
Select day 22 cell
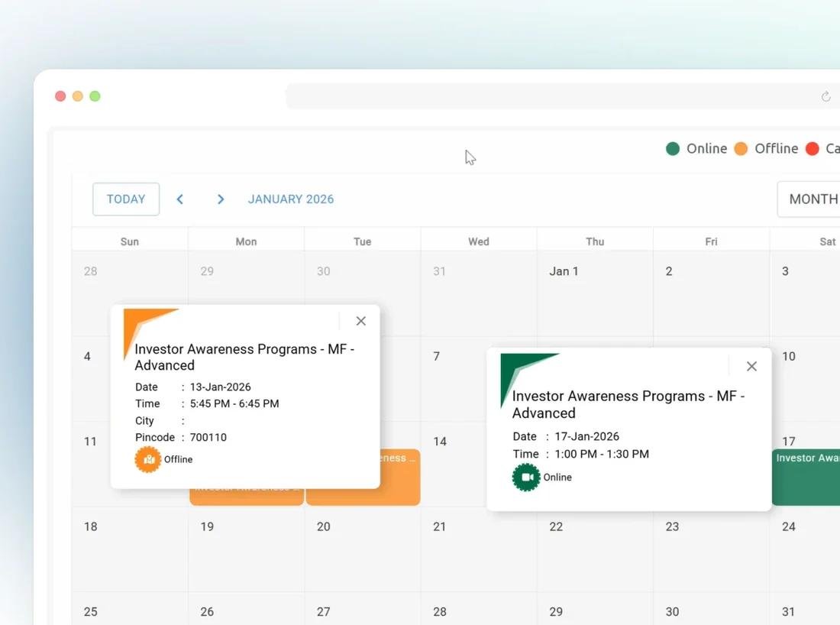pyautogui.click(x=595, y=549)
